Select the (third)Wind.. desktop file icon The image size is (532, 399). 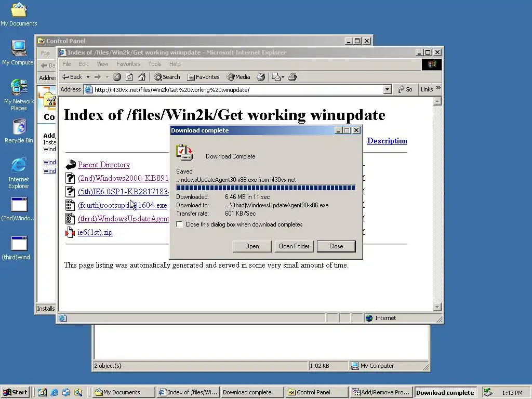coord(18,248)
